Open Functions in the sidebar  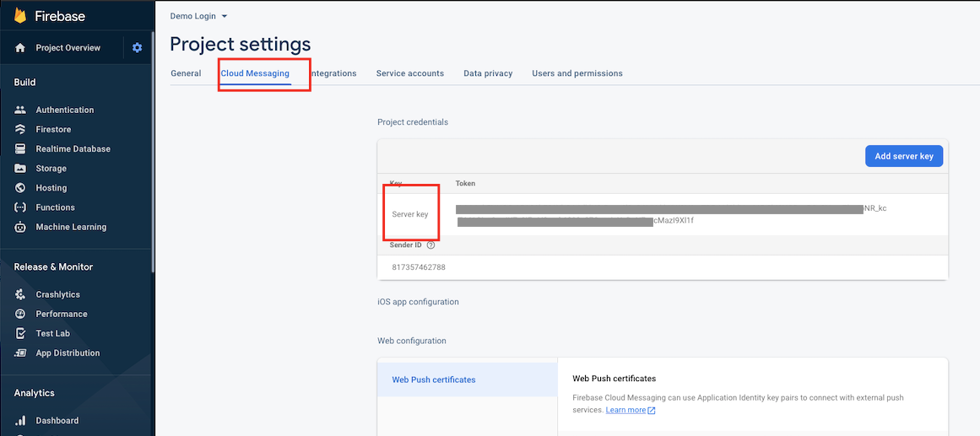pos(55,207)
